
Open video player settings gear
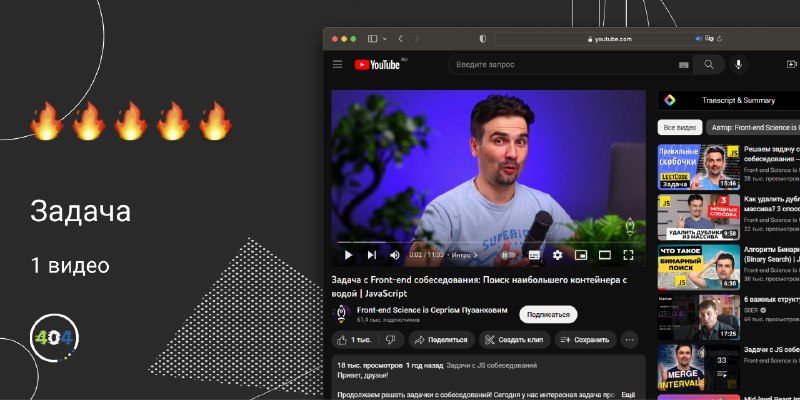(557, 255)
